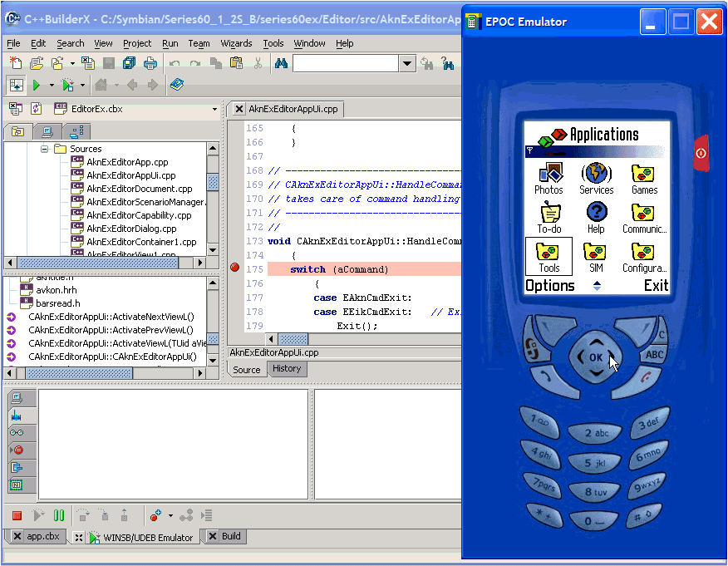Open the File menu
Screen dimensions: 728x566
pyautogui.click(x=13, y=43)
